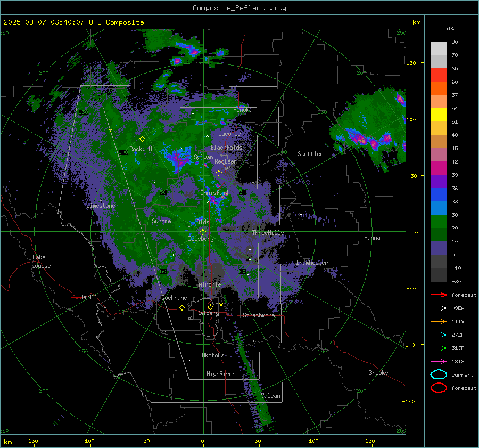Click the Stettler town label
479x448 pixels.
pos(310,154)
